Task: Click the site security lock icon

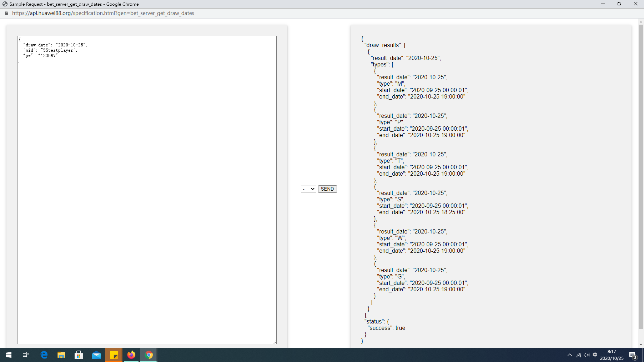Action: [x=6, y=13]
